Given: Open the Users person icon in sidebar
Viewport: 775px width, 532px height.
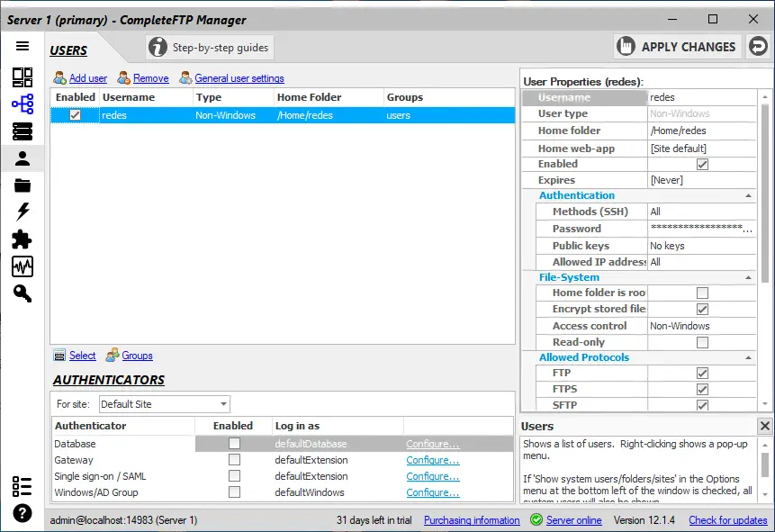Looking at the screenshot, I should 23,158.
